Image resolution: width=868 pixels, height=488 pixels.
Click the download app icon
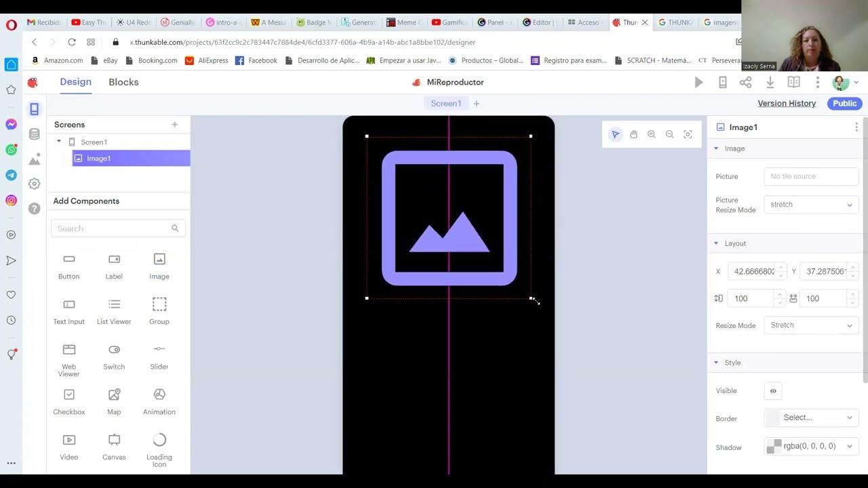point(770,82)
